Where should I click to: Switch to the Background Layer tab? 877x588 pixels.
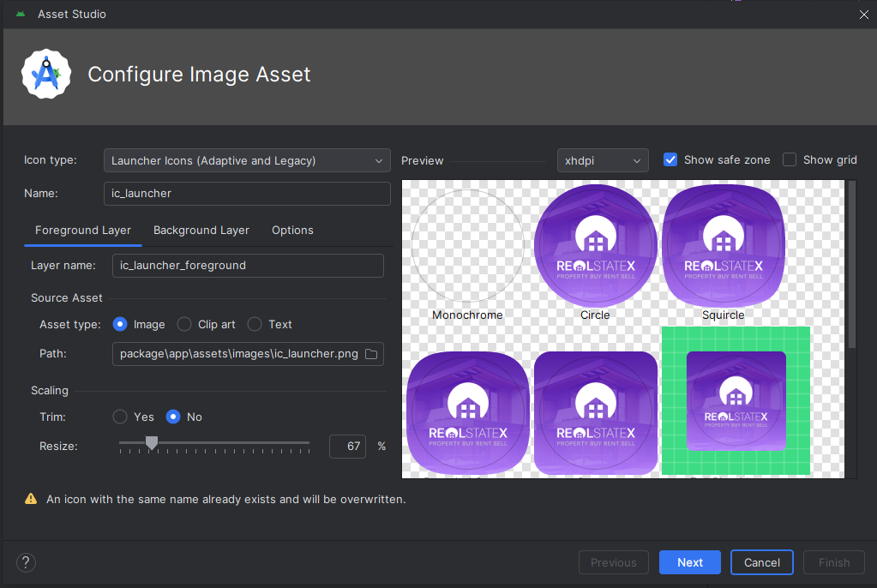pyautogui.click(x=201, y=230)
